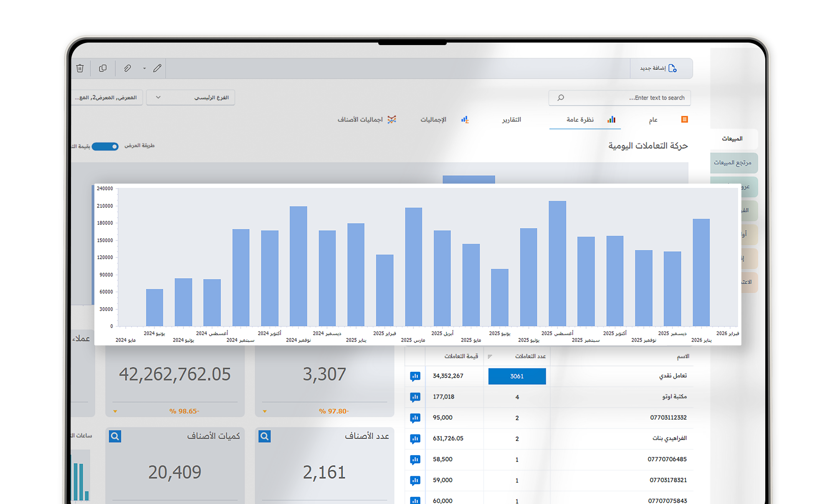Click the copy duplicate icon in toolbar
The width and height of the screenshot is (835, 504).
pyautogui.click(x=103, y=68)
